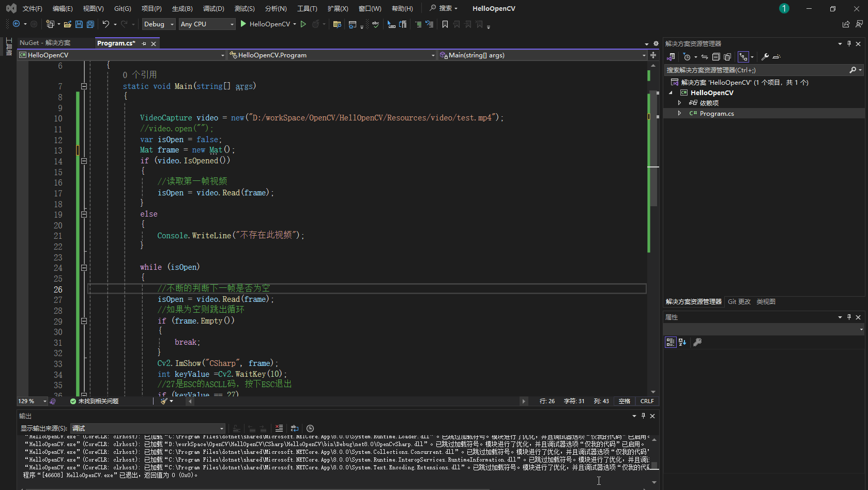Viewport: 868px width, 490px height.
Task: Click the switch views icon in Solution Explorer
Action: (x=671, y=57)
